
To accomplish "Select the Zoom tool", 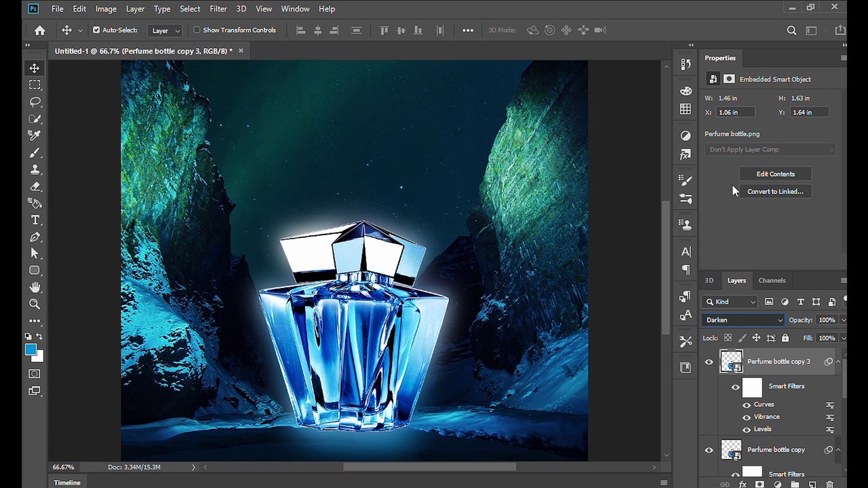I will tap(35, 304).
